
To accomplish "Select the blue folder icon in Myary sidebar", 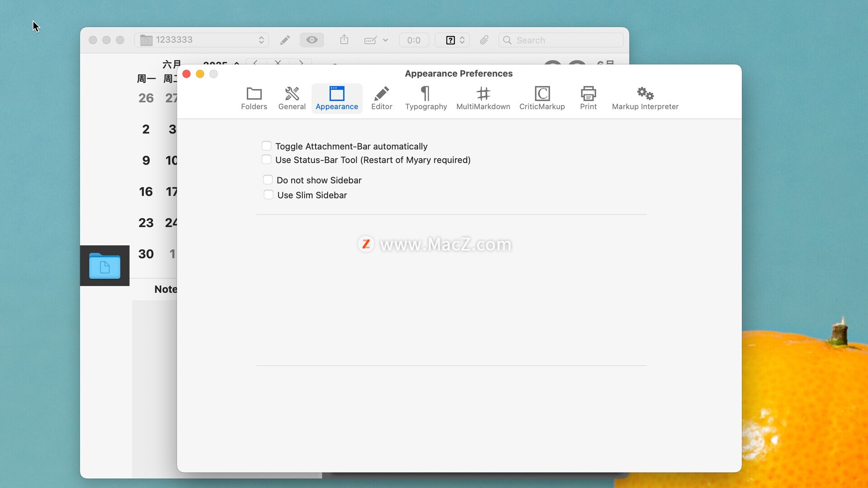I will [105, 266].
